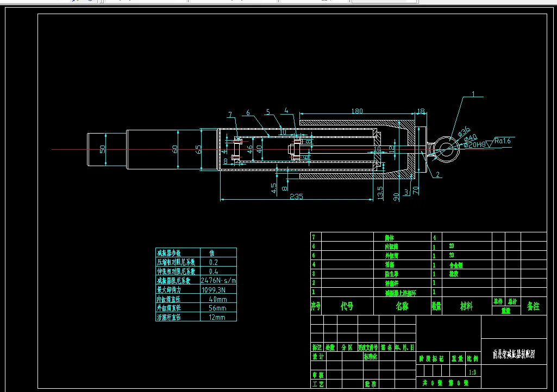The height and width of the screenshot is (392, 557).
Task: Select the 合金钢 material cell
Action: (x=456, y=265)
